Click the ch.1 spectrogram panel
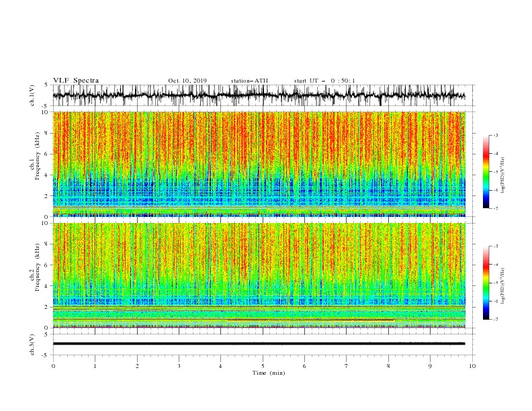The height and width of the screenshot is (411, 532). (x=259, y=164)
